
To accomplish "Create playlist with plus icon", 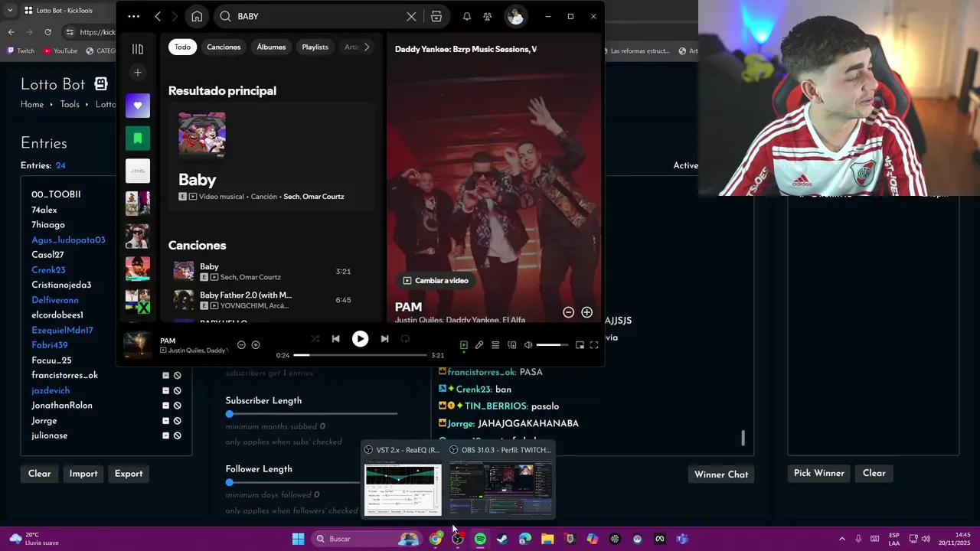I will 138,73.
